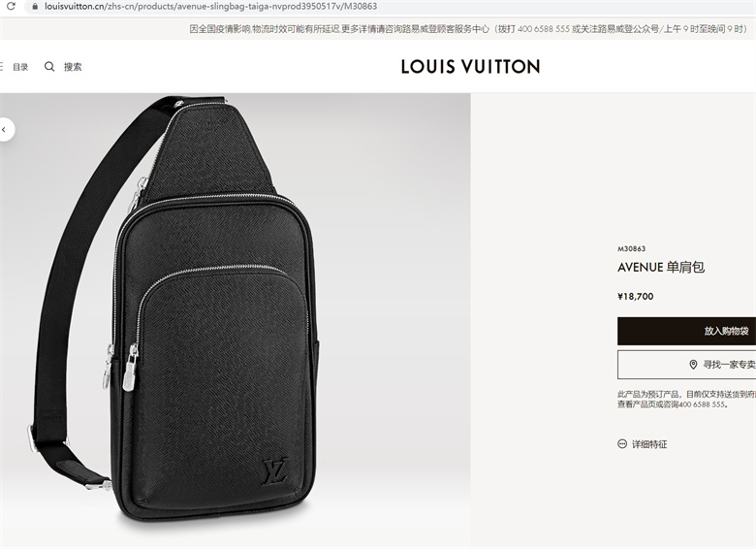Click the ellipsis icon next to 详细特征
Screen dimensions: 756x549
click(622, 444)
